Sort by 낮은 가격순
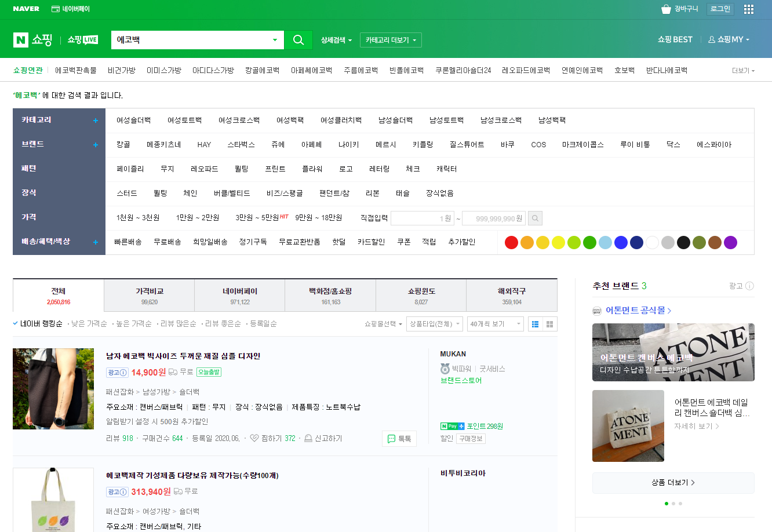 pyautogui.click(x=89, y=324)
